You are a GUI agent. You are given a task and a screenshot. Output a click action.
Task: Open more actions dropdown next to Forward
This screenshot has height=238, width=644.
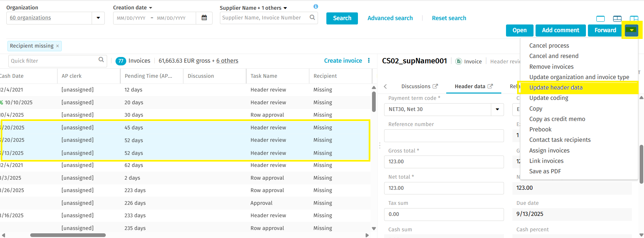click(x=631, y=30)
